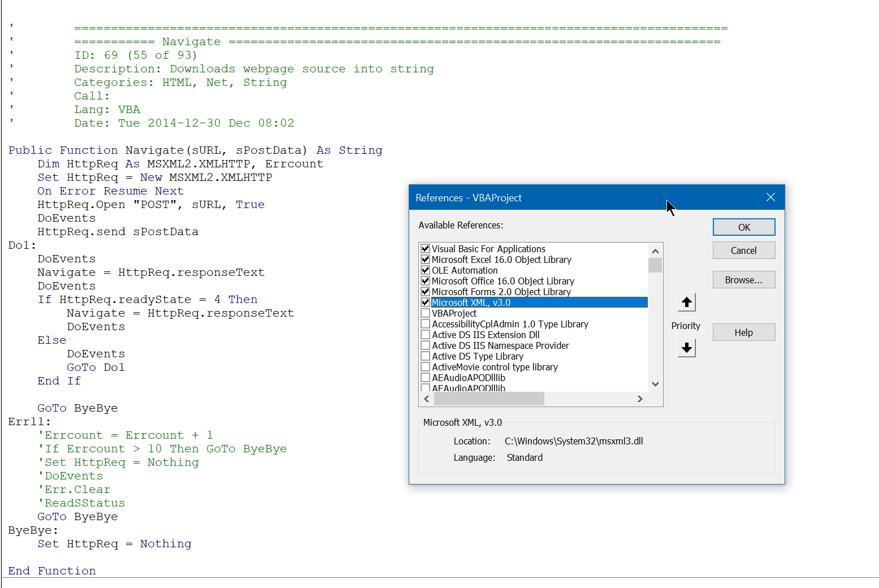
Task: Uncheck the Microsoft XML, v3.0 reference
Action: tap(426, 302)
